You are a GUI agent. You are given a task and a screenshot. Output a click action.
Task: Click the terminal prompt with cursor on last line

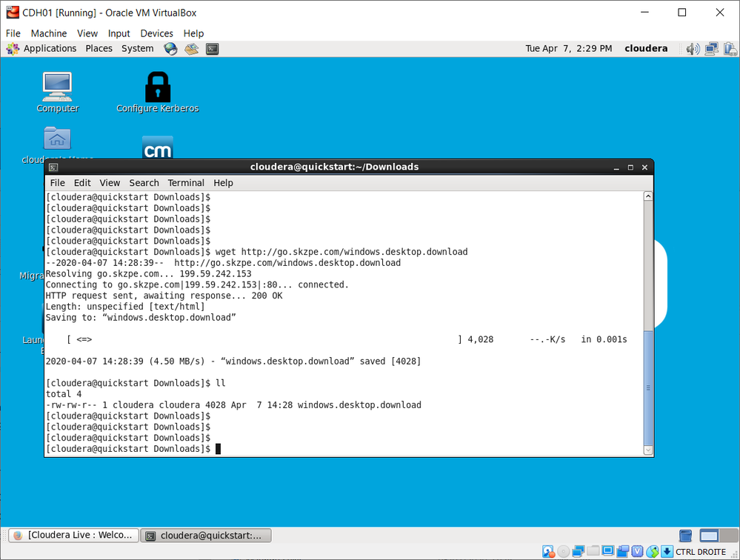(133, 449)
